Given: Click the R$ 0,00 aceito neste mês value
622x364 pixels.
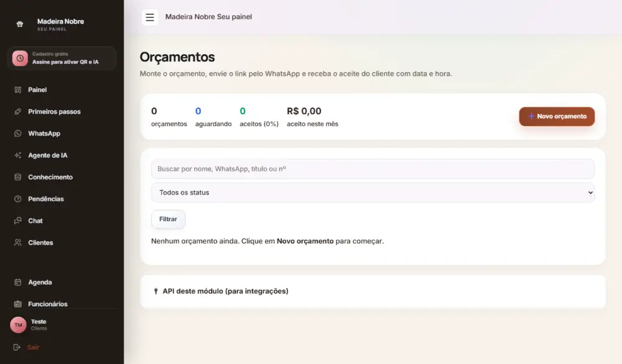Looking at the screenshot, I should (313, 117).
